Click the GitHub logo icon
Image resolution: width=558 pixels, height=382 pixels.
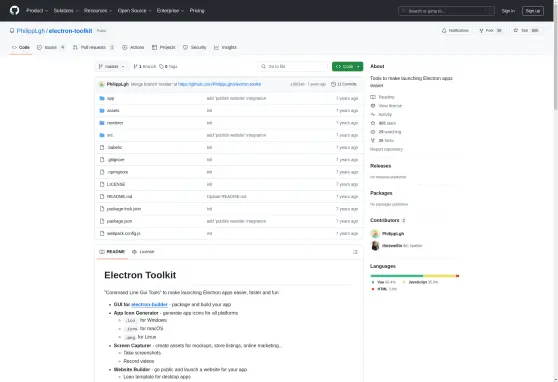[x=15, y=10]
